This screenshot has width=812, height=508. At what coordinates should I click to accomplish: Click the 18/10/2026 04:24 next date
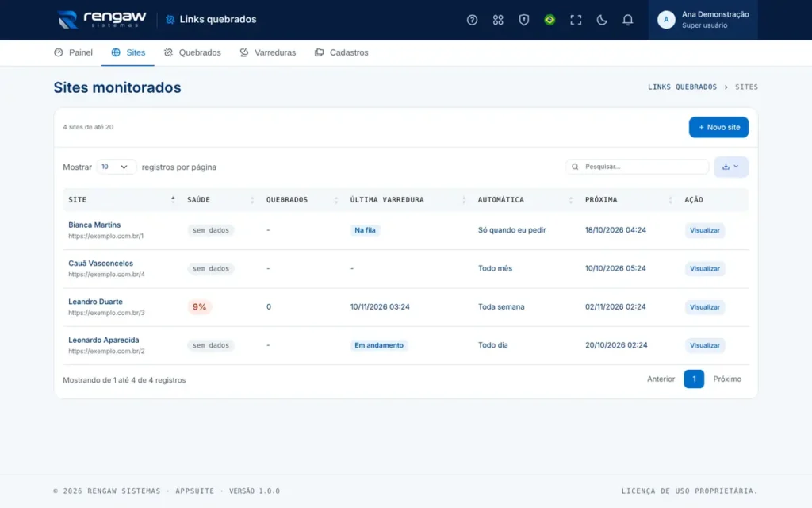pyautogui.click(x=615, y=230)
